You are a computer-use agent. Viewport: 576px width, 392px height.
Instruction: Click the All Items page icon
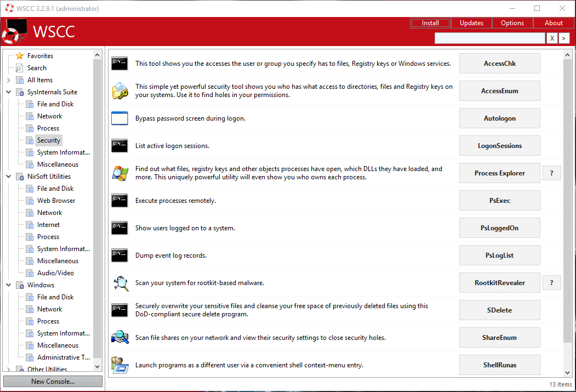[20, 80]
